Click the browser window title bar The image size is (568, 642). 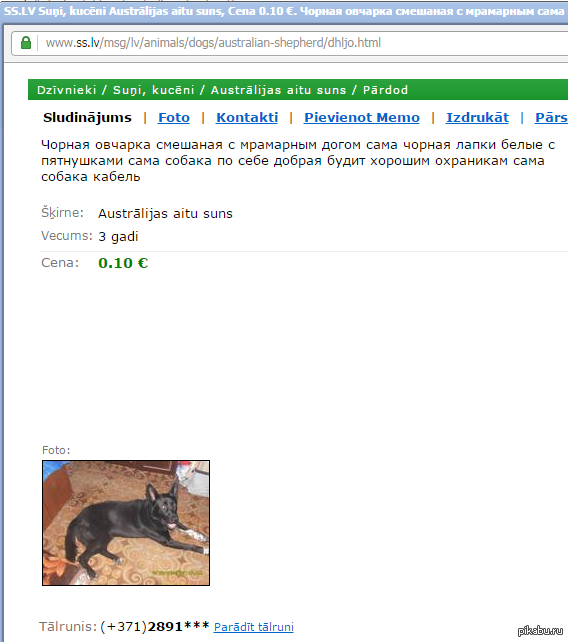[284, 11]
